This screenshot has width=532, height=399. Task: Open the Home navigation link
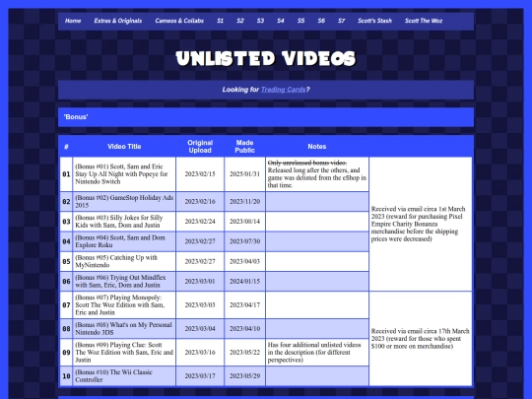[x=73, y=21]
